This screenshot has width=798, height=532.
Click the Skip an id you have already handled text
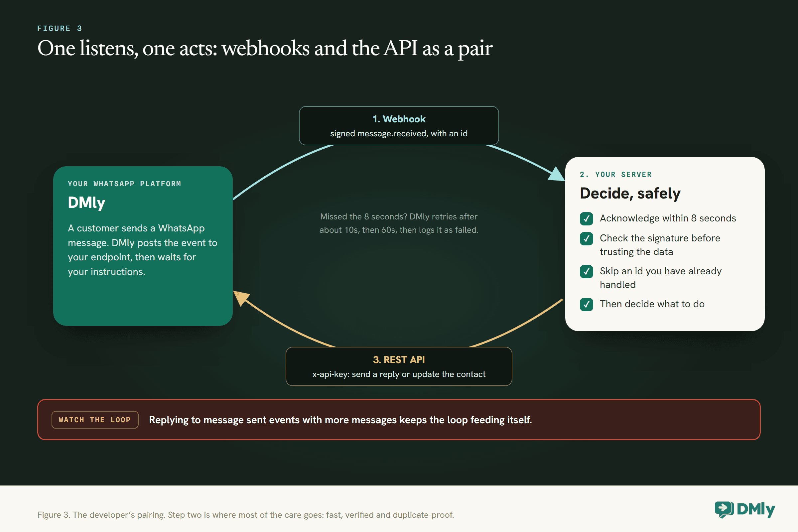click(661, 278)
